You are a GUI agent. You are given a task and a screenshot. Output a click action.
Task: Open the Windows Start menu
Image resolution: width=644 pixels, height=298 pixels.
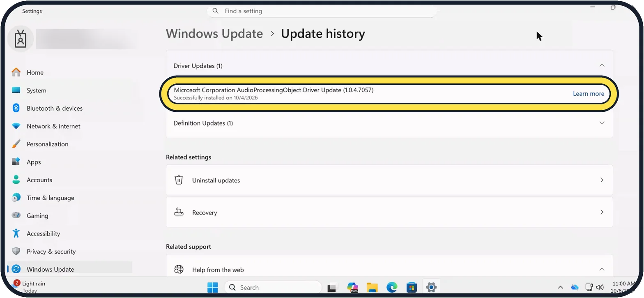[x=213, y=287]
